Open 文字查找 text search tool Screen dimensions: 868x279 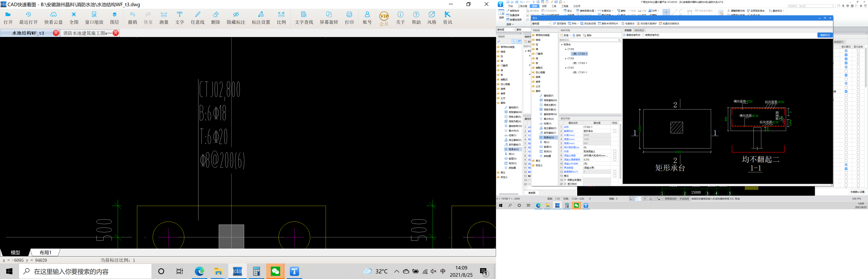point(304,18)
